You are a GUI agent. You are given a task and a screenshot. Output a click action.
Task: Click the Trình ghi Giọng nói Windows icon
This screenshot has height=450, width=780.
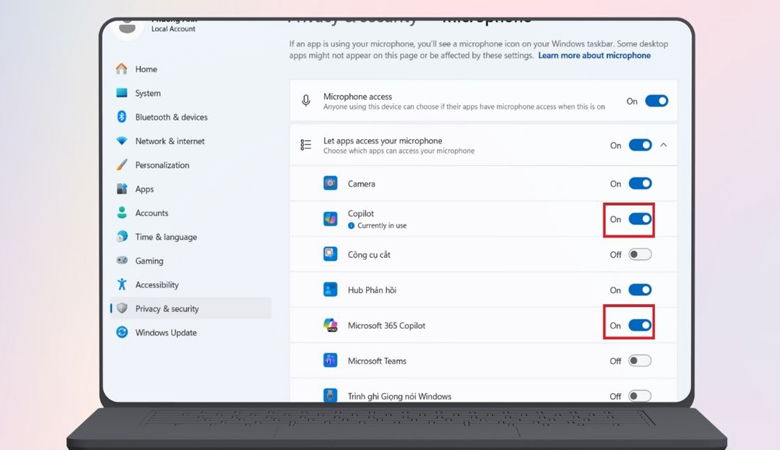(x=330, y=396)
